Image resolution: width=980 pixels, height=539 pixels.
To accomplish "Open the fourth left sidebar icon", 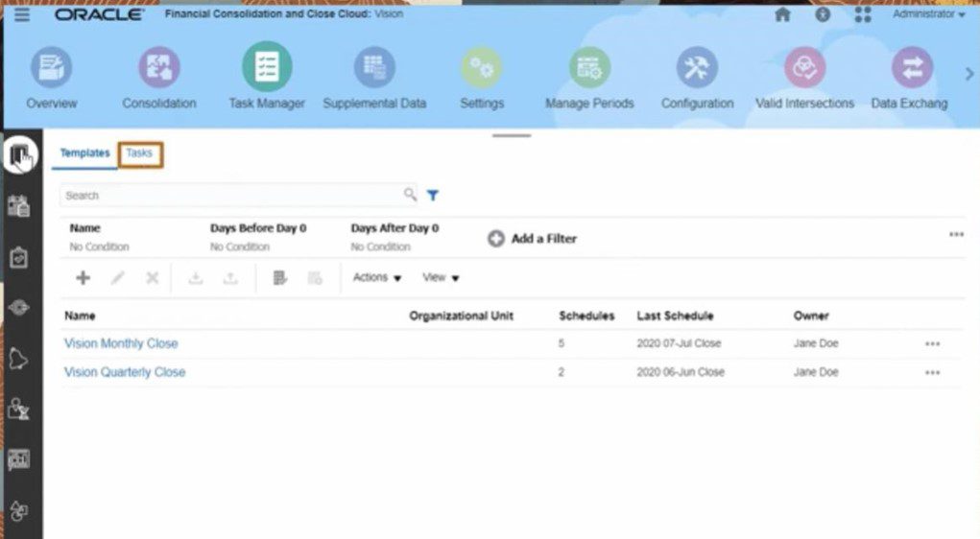I will point(19,307).
